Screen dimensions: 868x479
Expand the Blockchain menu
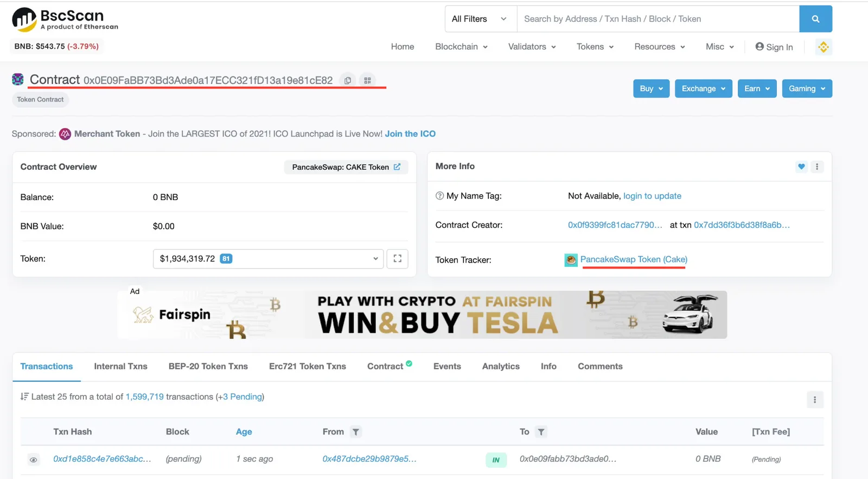click(462, 47)
